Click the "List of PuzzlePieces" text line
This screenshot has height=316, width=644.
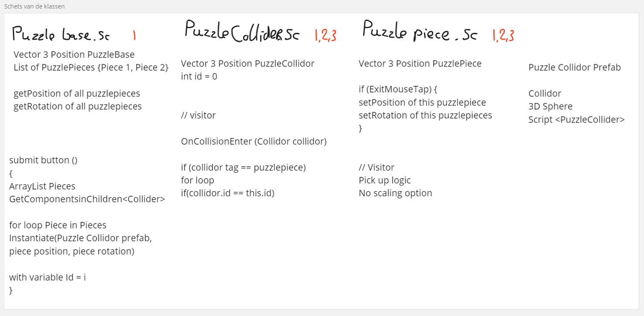[x=91, y=67]
